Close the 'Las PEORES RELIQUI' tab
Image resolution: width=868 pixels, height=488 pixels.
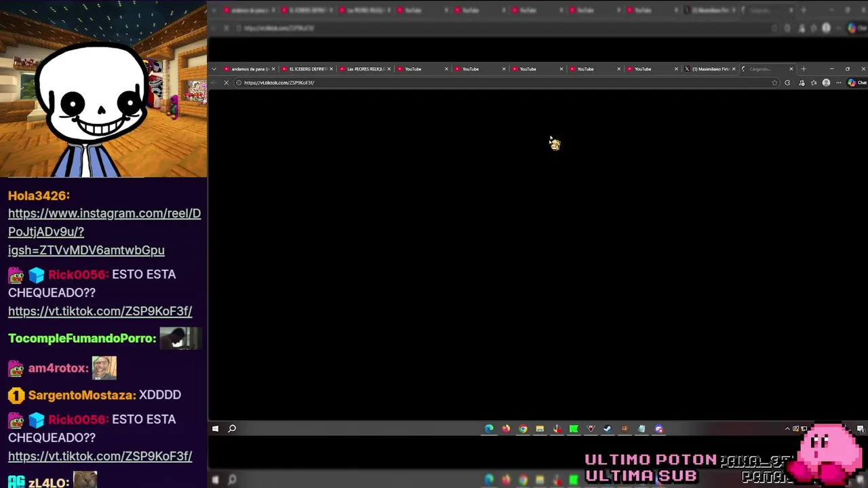(x=389, y=68)
